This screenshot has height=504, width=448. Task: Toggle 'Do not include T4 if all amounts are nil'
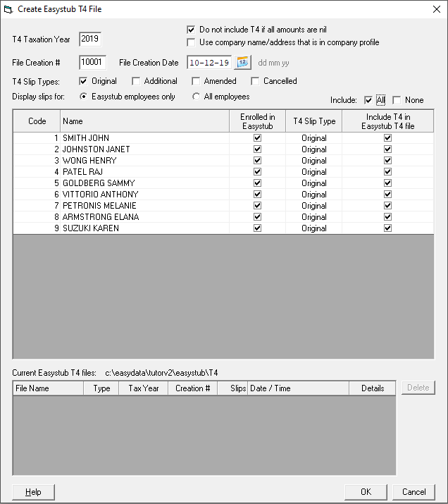[191, 30]
